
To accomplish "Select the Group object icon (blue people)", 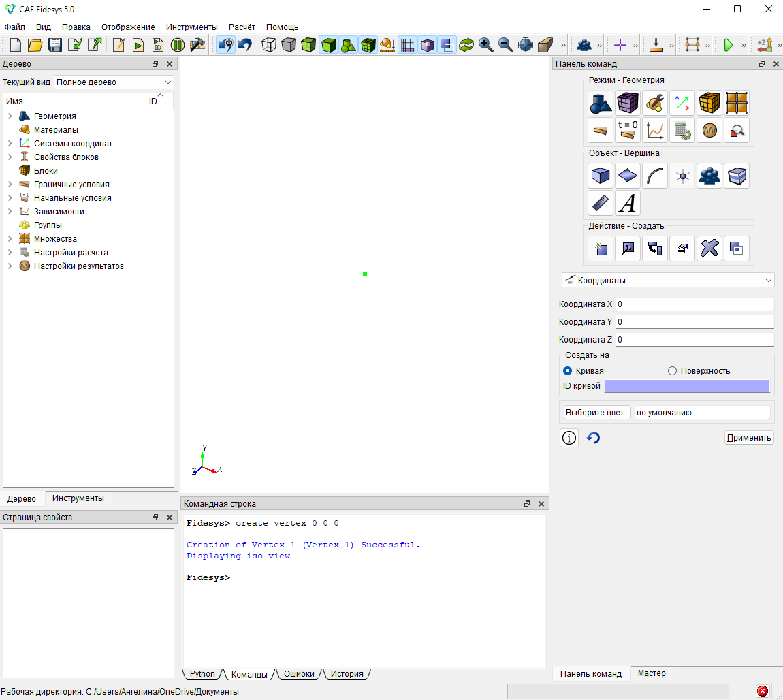I will click(709, 176).
